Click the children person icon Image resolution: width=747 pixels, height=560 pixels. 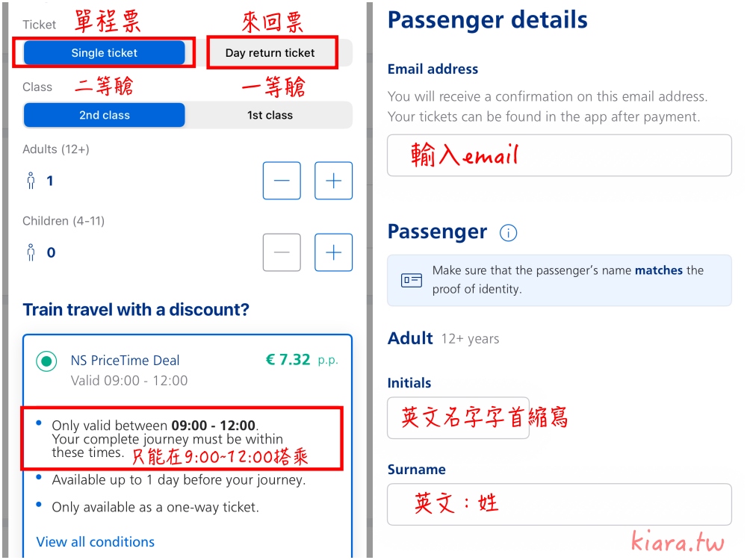point(31,252)
